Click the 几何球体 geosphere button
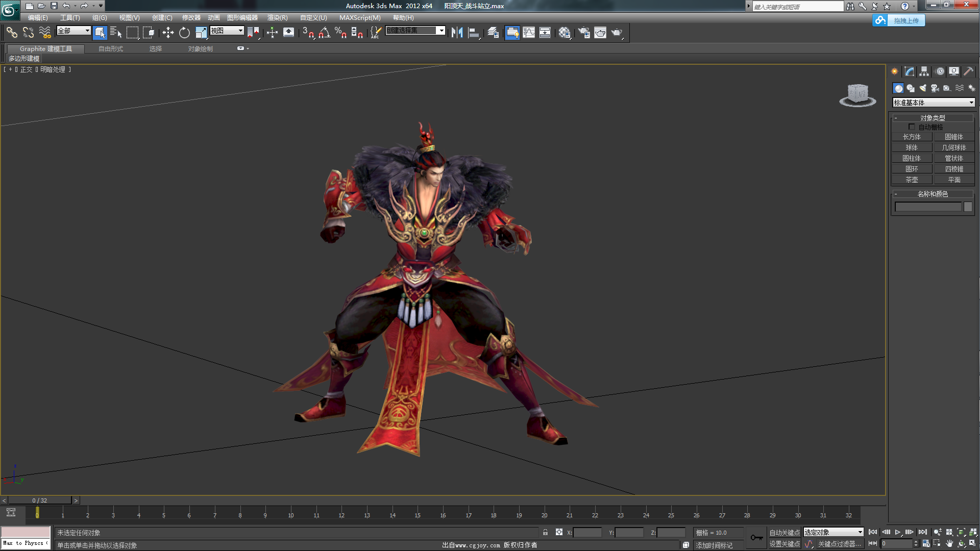The image size is (980, 551). click(x=954, y=147)
